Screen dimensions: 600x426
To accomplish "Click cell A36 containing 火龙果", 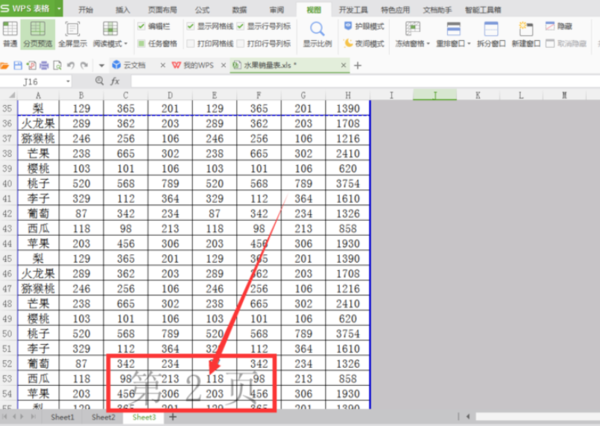I will (x=38, y=123).
